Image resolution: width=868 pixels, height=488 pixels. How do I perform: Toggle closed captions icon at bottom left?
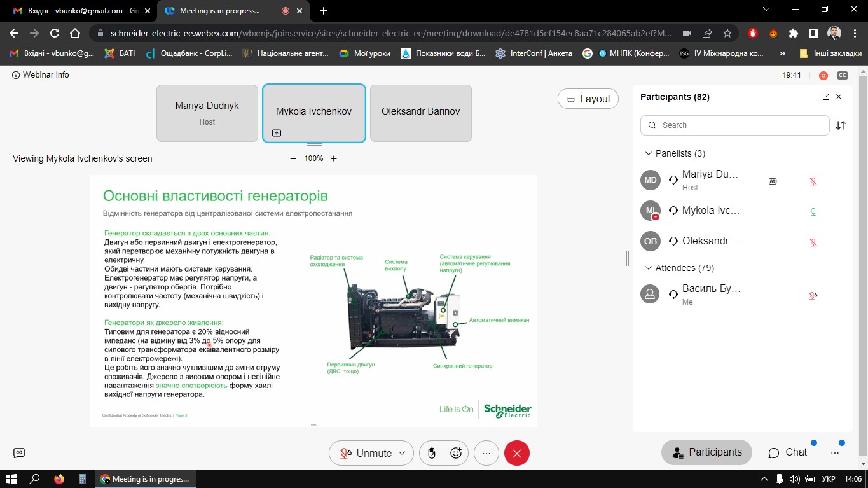click(x=19, y=452)
